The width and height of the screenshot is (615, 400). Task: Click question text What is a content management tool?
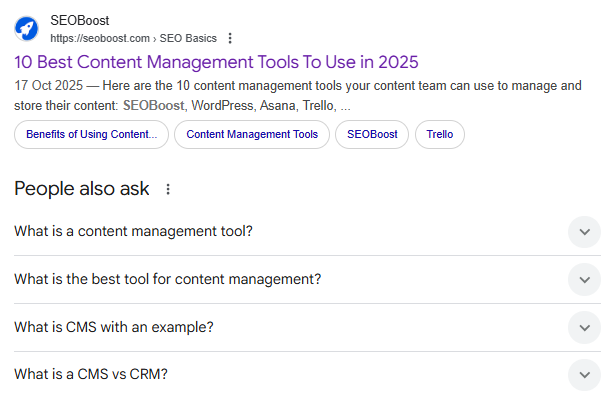coord(133,231)
